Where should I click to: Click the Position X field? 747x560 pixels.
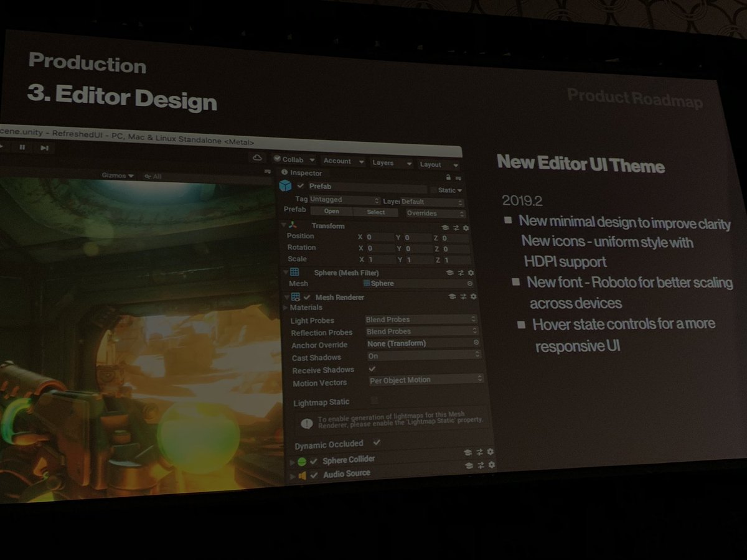[x=380, y=237]
